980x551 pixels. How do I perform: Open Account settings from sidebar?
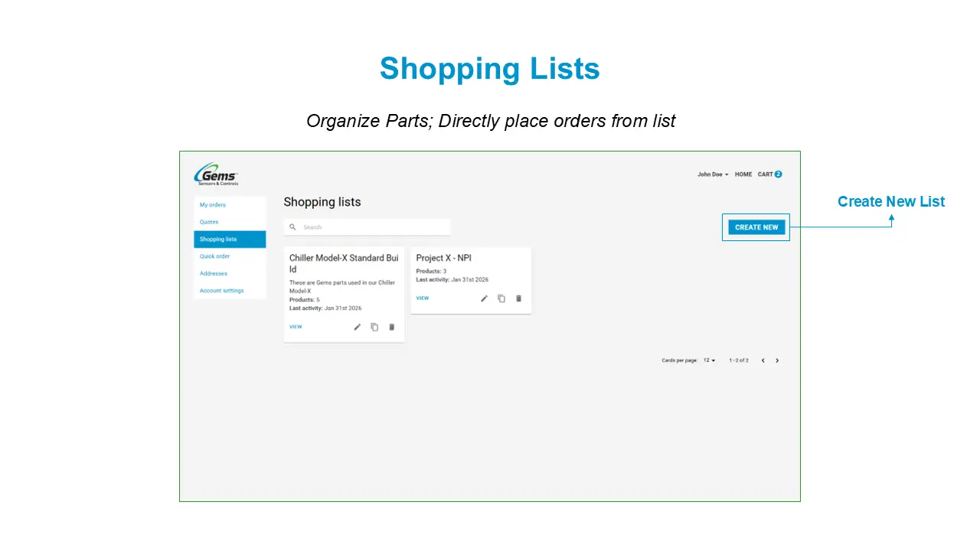coord(221,290)
